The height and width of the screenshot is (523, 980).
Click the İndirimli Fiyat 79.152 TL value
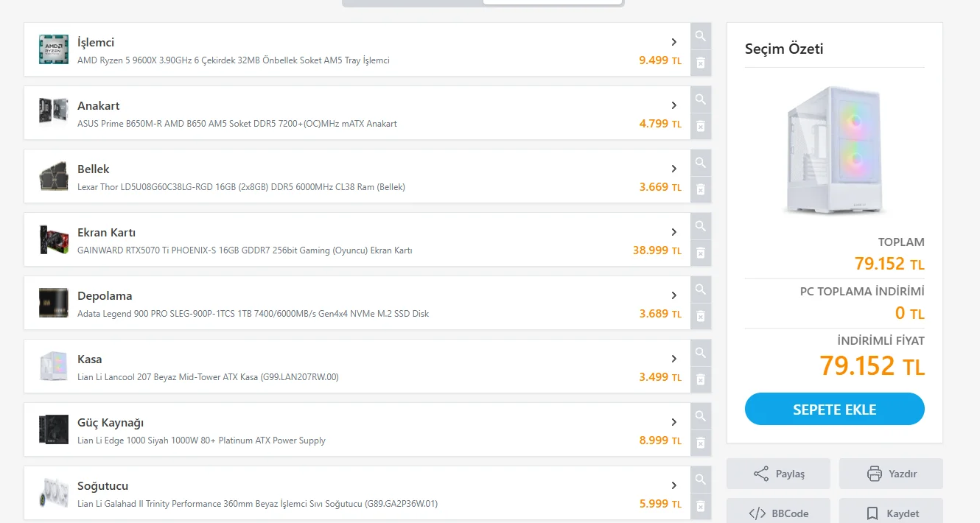[872, 365]
